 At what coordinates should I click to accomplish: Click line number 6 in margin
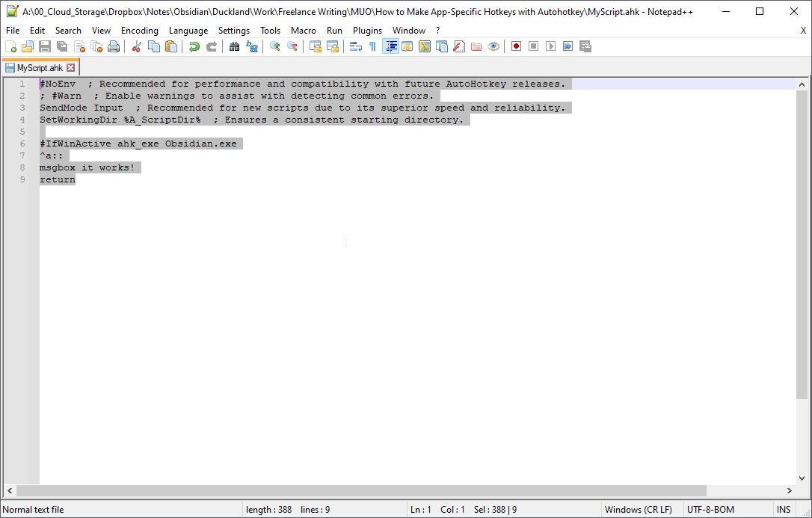click(22, 144)
